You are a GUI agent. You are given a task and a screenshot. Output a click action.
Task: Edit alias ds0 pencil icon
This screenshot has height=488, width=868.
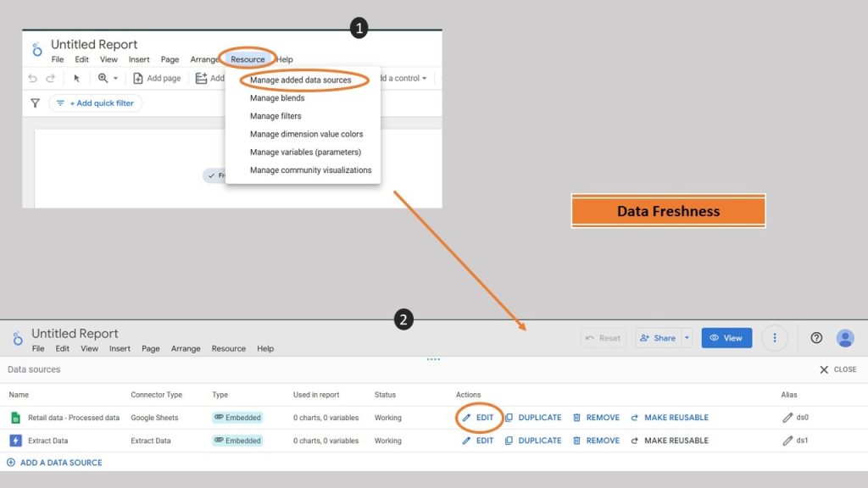click(787, 418)
